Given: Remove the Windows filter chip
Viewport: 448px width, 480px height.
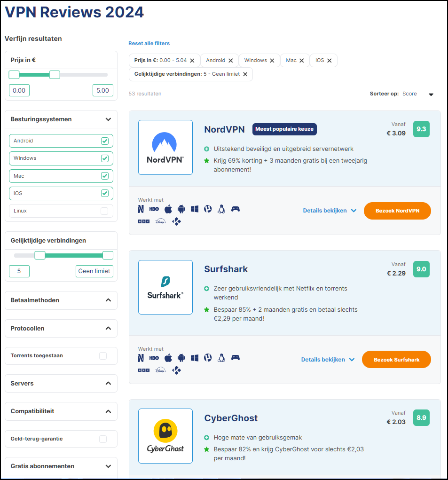Looking at the screenshot, I should pos(272,61).
